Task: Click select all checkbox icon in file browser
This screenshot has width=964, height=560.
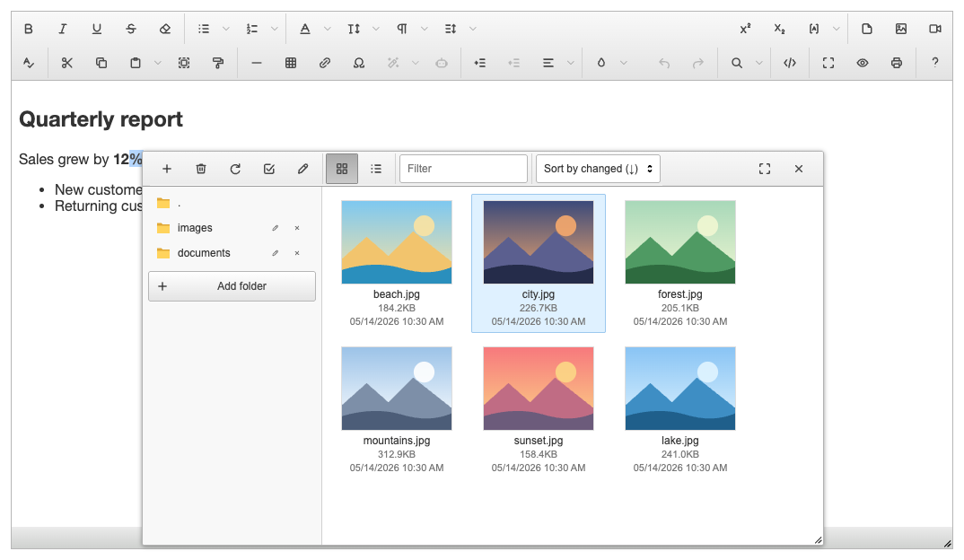Action: (269, 169)
